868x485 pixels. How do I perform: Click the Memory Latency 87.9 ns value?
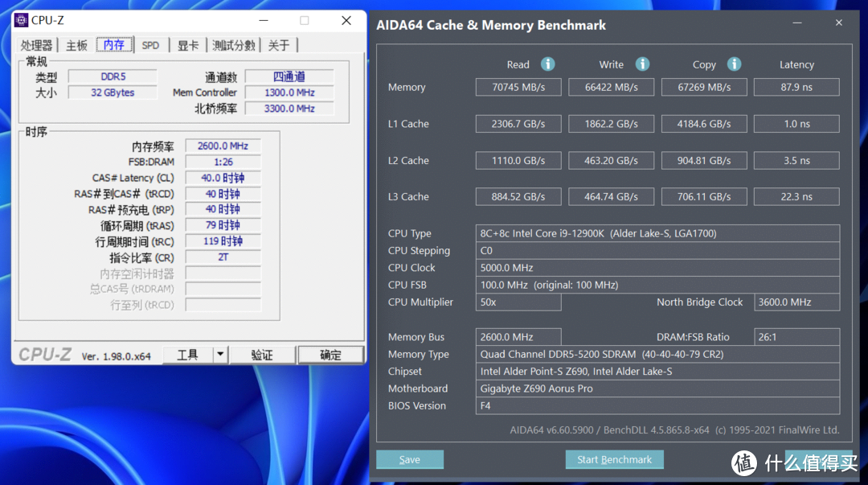[796, 87]
